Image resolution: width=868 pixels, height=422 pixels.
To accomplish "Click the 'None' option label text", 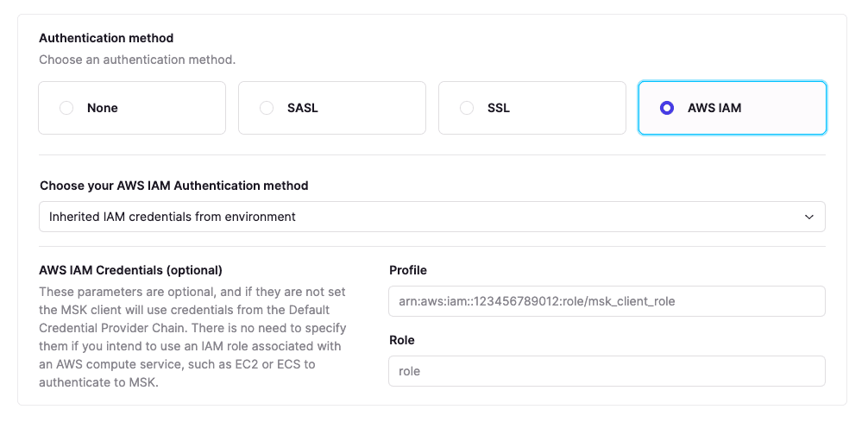I will [x=103, y=108].
